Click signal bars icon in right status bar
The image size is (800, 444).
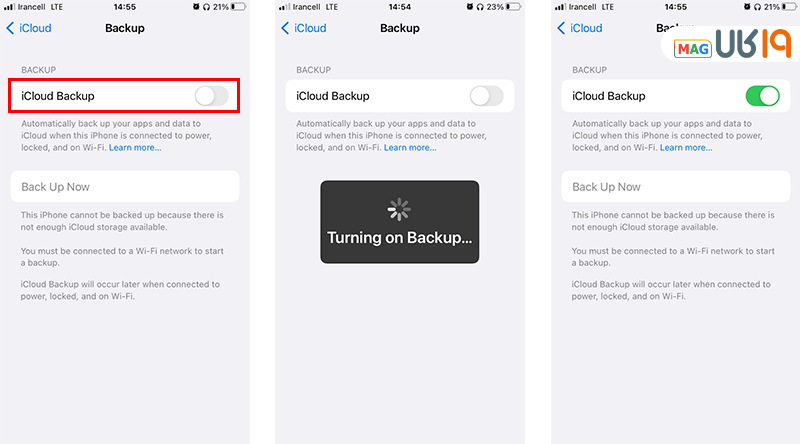pyautogui.click(x=560, y=7)
